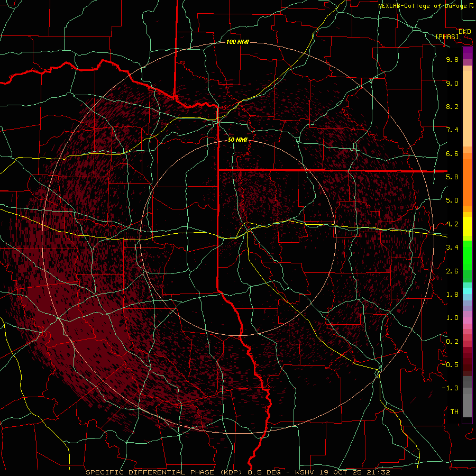Select the cyan segment of the color bar

(467, 291)
